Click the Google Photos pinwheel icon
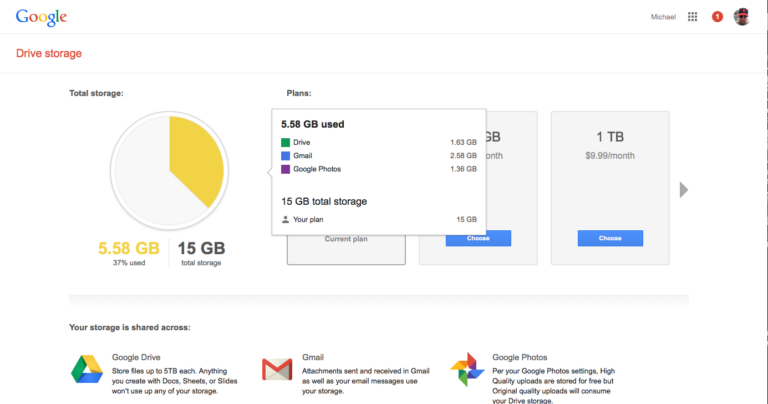The height and width of the screenshot is (404, 768). (467, 370)
